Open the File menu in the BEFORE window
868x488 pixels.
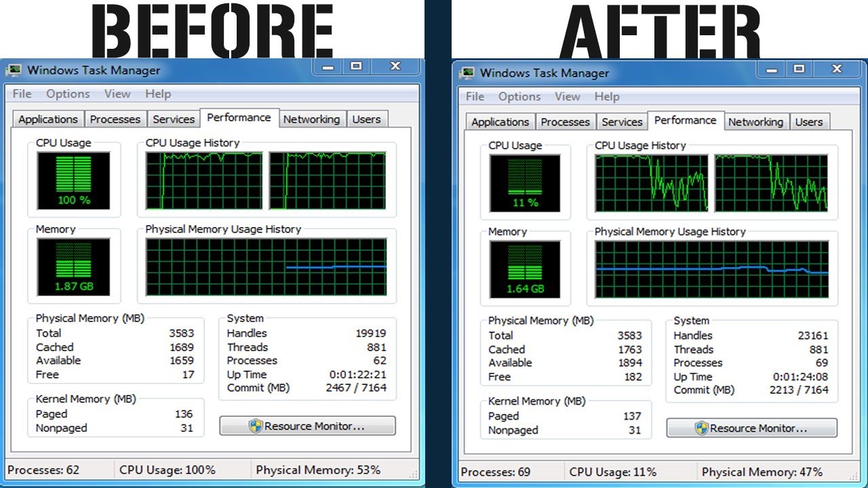click(22, 94)
